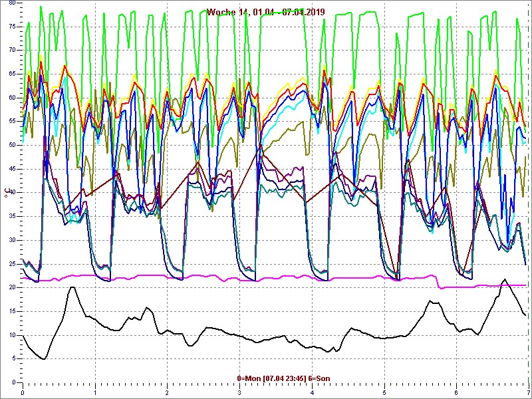Image resolution: width=532 pixels, height=399 pixels.
Task: Select the 70 tick label on temperature axis
Action: coord(12,51)
